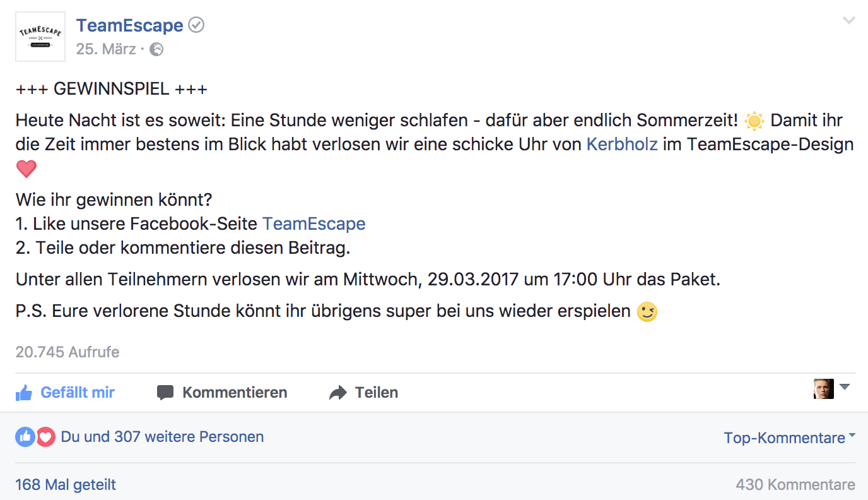Click the public globe privacy icon
Image resolution: width=868 pixels, height=500 pixels.
pyautogui.click(x=156, y=49)
